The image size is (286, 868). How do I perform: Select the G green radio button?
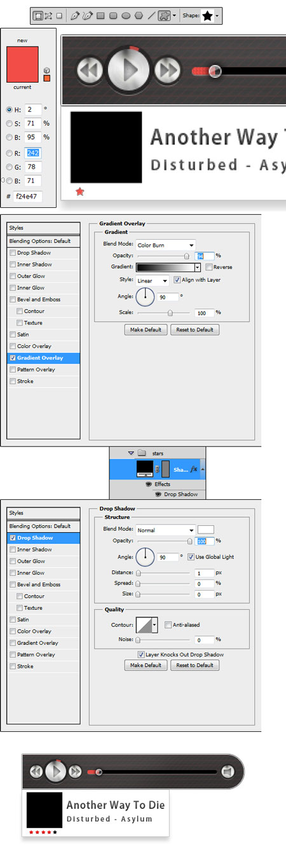pos(9,167)
